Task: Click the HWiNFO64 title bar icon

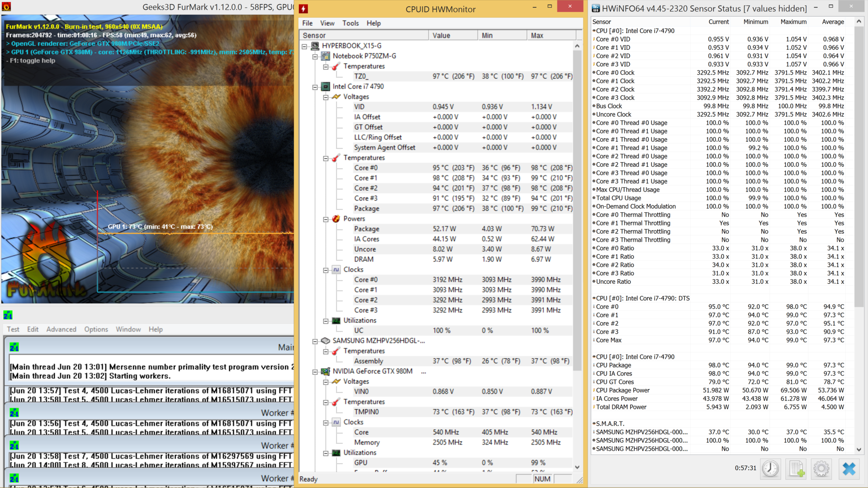Action: click(x=596, y=9)
